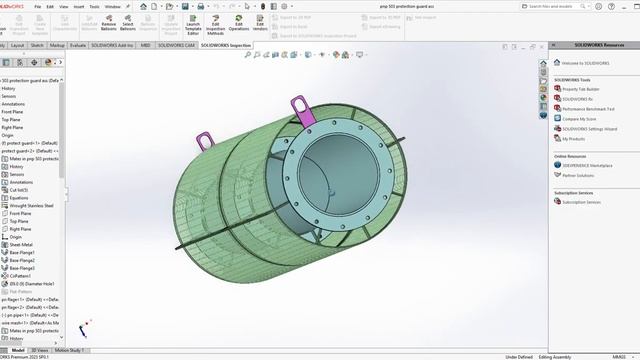Open the View menu
Screen dimensions: 640x360
pos(64,7)
